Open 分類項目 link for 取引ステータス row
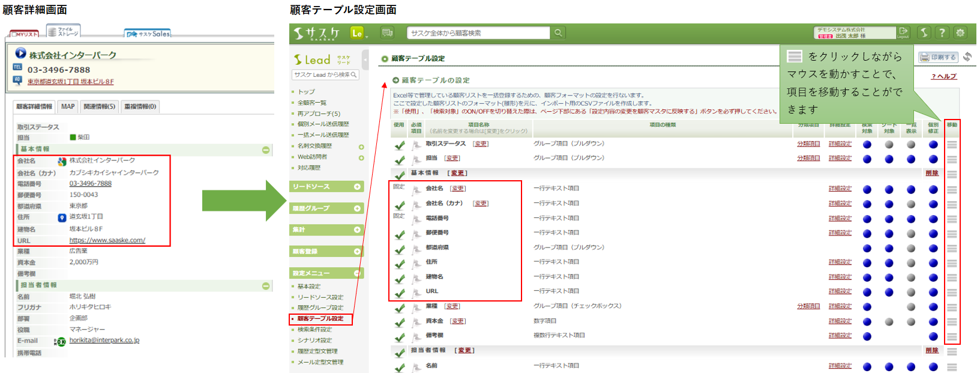Viewport: 980px width, 373px height. coord(808,144)
